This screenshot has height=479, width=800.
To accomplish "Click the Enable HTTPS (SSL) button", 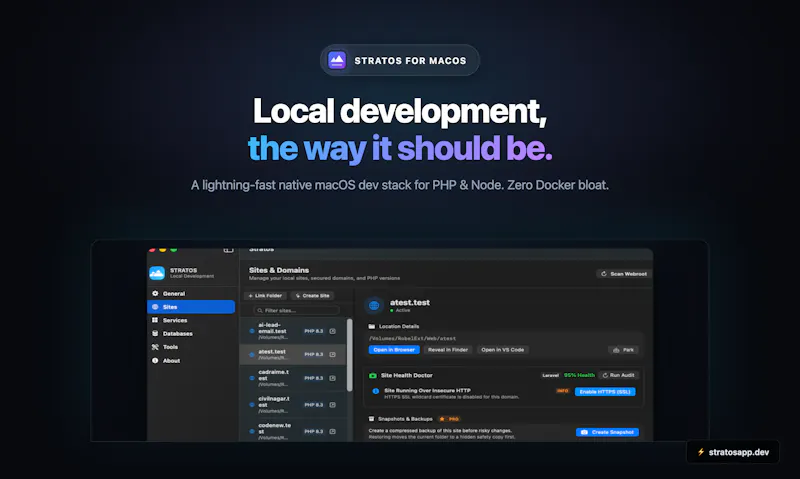I will pos(605,392).
